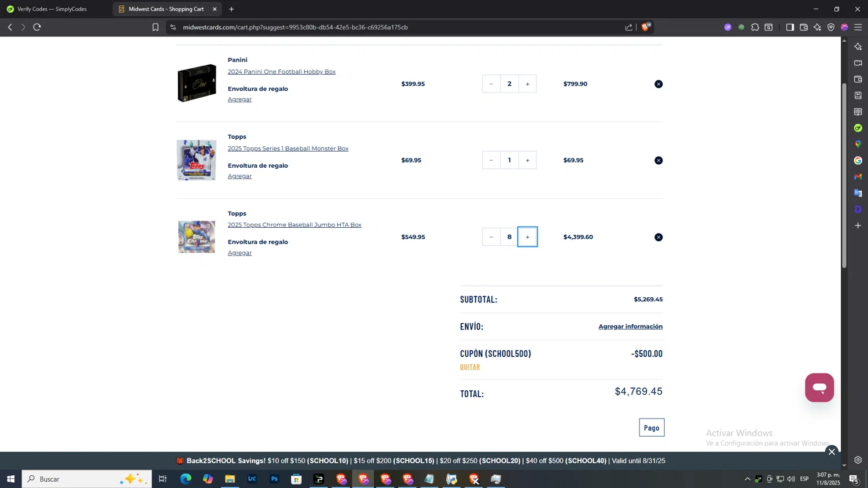Open File Explorer from taskbar

point(230,479)
